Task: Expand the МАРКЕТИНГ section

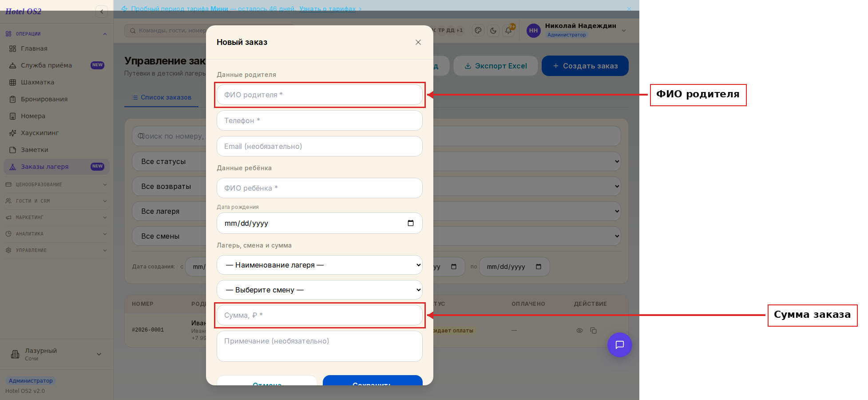Action: click(x=56, y=217)
